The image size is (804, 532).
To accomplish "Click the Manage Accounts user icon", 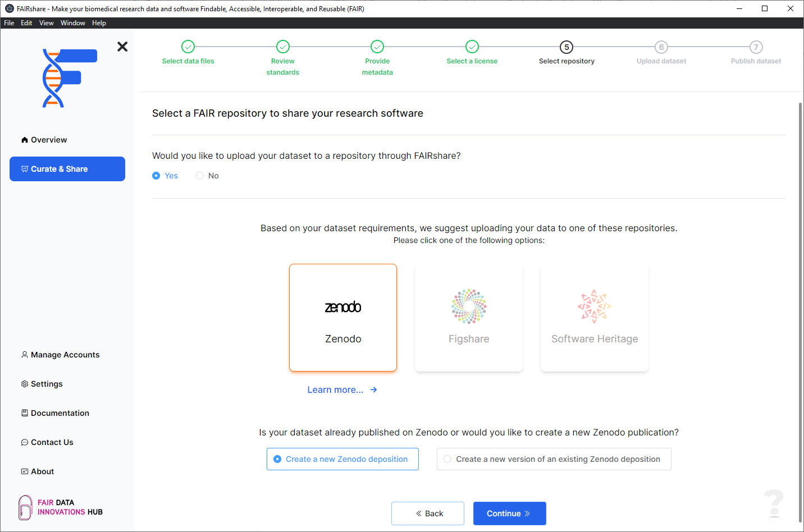I will [25, 355].
